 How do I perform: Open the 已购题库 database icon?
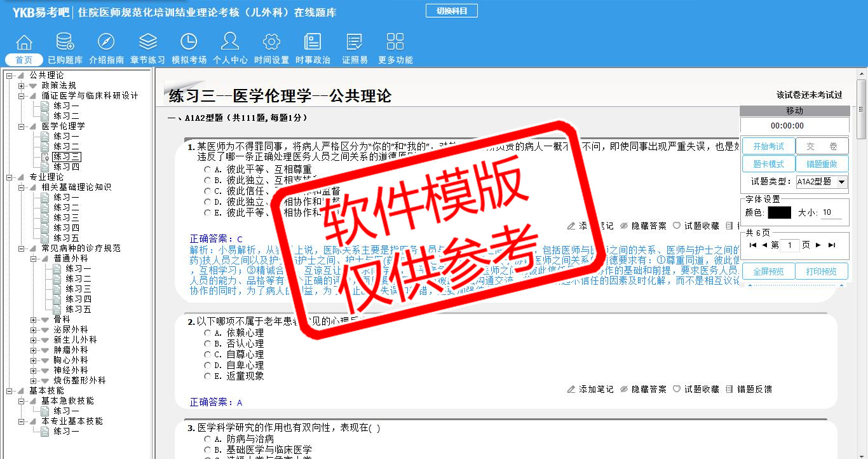pos(65,43)
